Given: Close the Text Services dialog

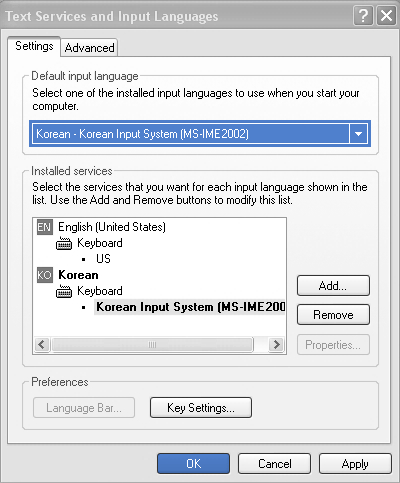Looking at the screenshot, I should coord(386,16).
